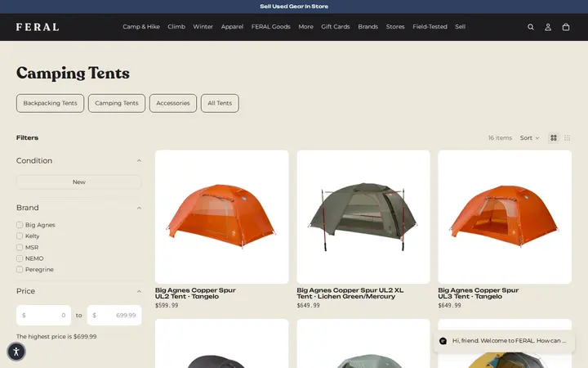This screenshot has height=368, width=588.
Task: Open Copper Spur UL2 XL Lichen Green title
Action: click(350, 294)
